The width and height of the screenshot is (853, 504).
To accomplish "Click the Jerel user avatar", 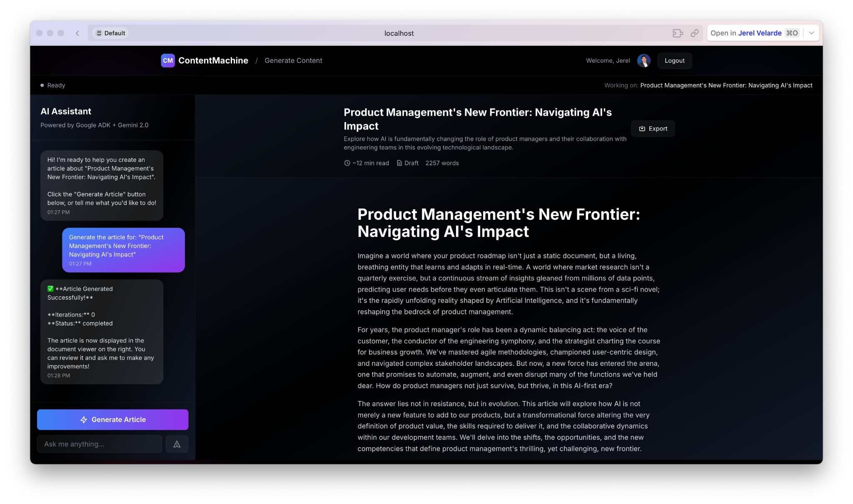I will point(643,61).
